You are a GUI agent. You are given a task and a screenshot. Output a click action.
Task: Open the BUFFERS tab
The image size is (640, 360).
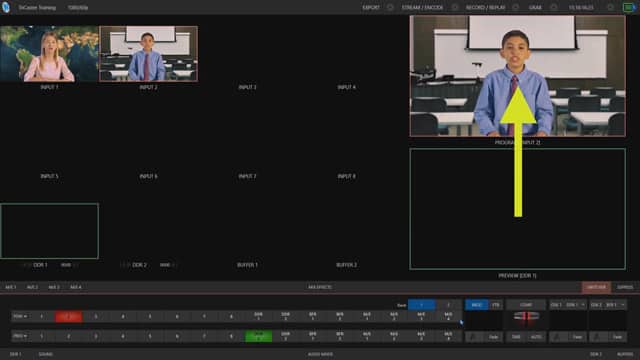(x=625, y=354)
